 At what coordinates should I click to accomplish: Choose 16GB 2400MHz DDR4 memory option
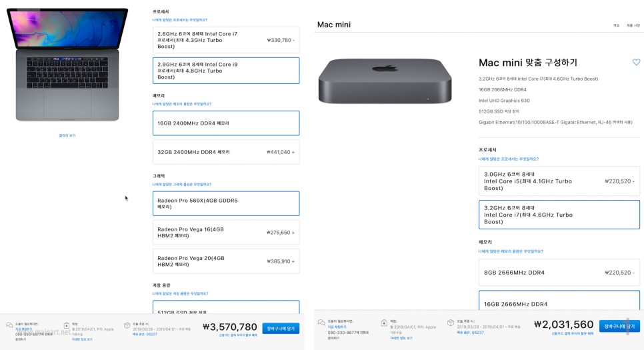click(x=226, y=123)
